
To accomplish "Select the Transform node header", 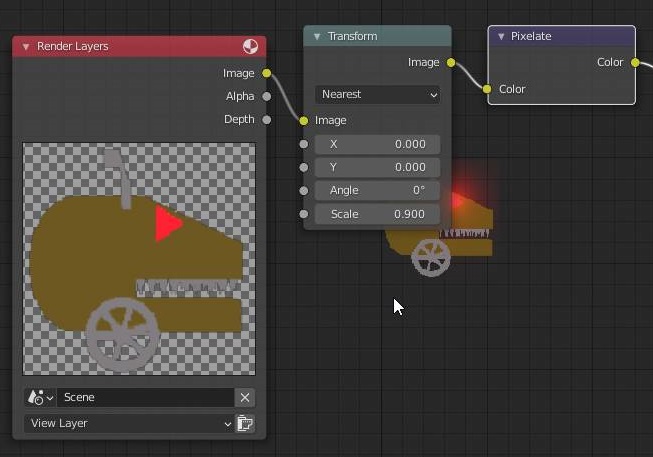I will tap(377, 36).
